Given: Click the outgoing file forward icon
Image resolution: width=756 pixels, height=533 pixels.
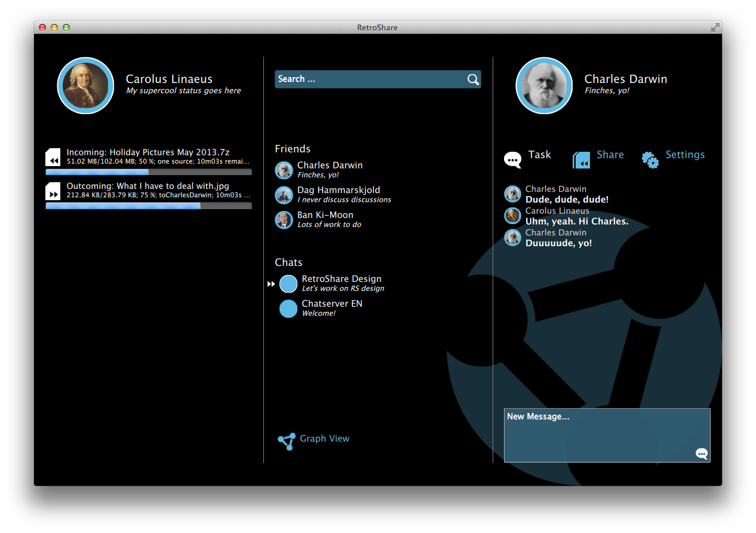Looking at the screenshot, I should (53, 191).
